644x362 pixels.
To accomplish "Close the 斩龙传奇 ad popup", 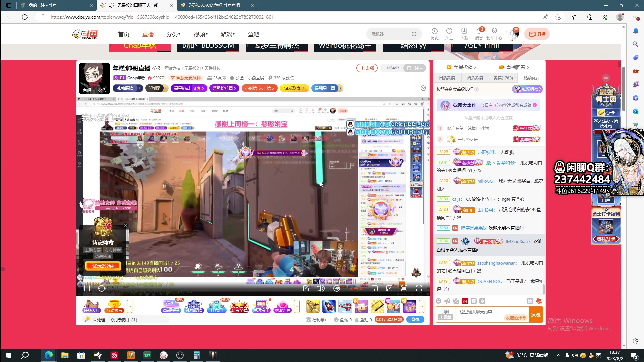I will click(126, 226).
